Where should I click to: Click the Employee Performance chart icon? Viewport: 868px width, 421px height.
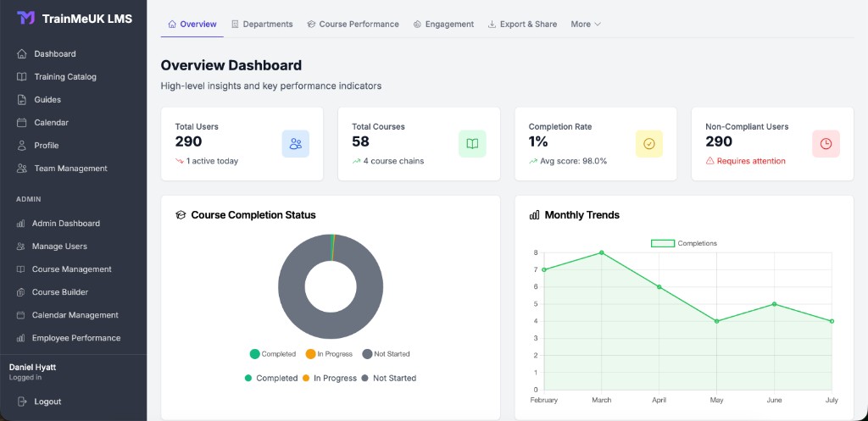[x=20, y=338]
